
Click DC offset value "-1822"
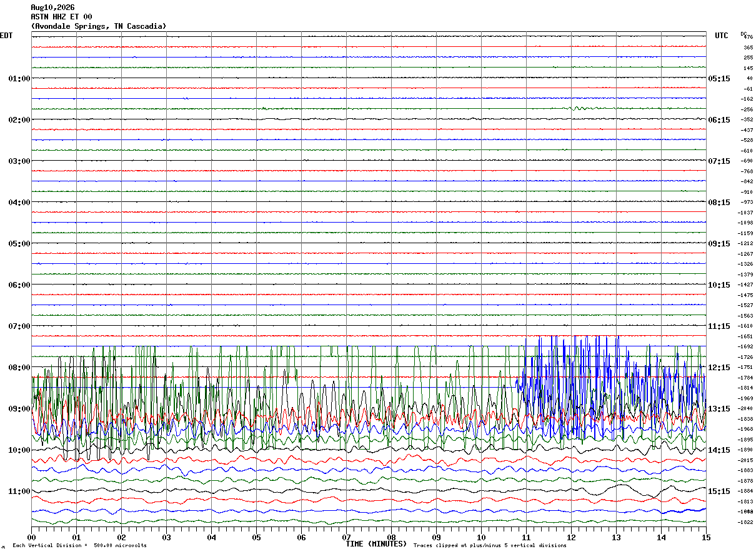pos(746,522)
